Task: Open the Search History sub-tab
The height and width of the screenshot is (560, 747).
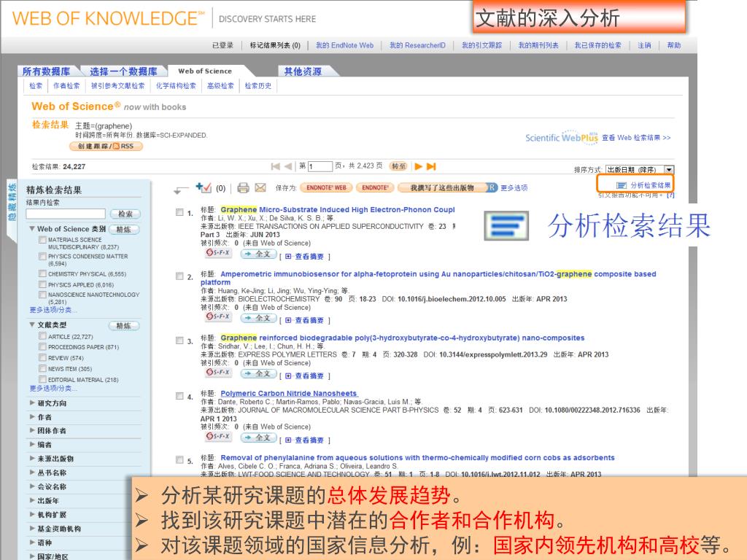Action: click(x=258, y=86)
